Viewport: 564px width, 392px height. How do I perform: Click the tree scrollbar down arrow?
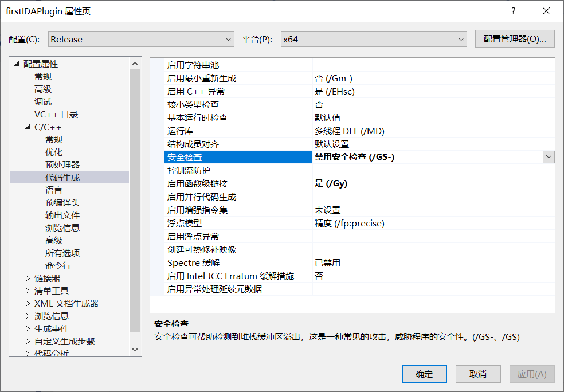135,350
